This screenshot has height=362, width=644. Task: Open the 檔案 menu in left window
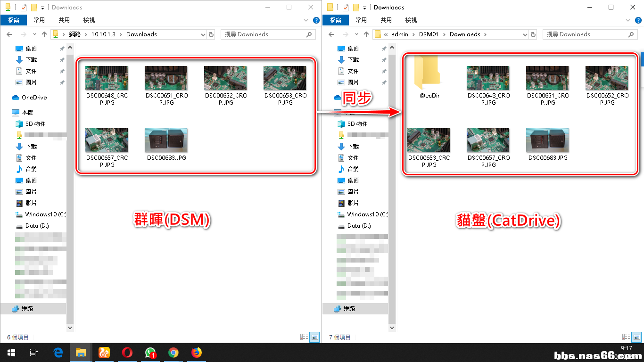pos(14,20)
